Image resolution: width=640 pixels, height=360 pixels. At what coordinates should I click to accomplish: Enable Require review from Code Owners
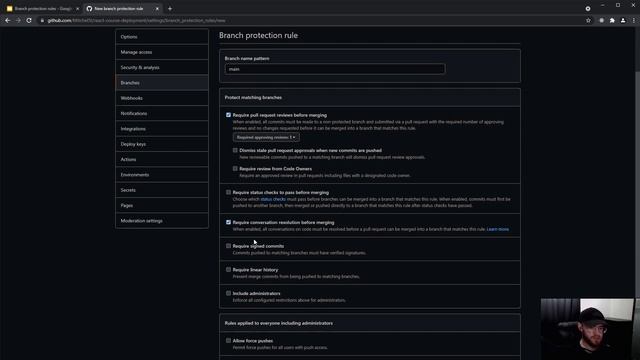(235, 169)
